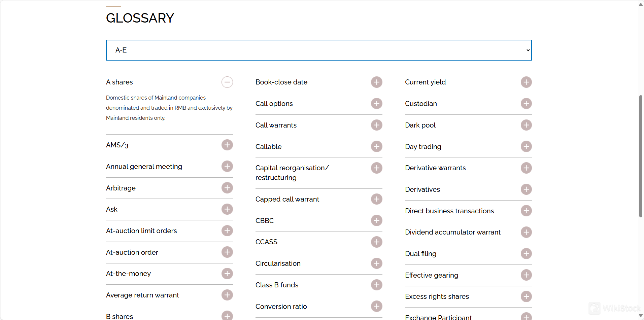Click the plus icon next to Arbitrage
644x320 pixels.
point(227,188)
